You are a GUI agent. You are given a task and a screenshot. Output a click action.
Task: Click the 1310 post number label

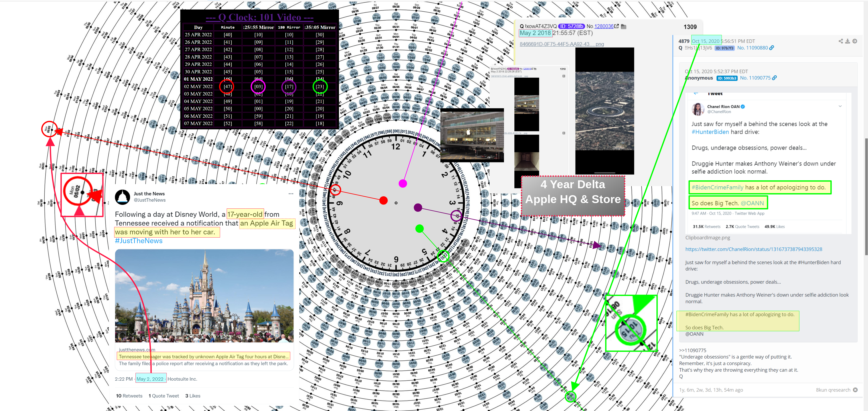pos(563,69)
